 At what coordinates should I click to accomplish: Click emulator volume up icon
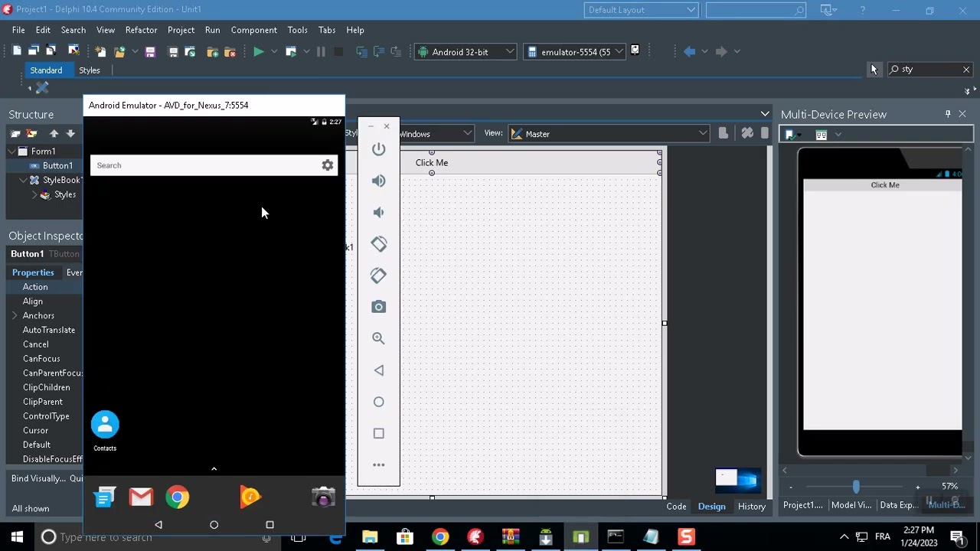pyautogui.click(x=378, y=181)
